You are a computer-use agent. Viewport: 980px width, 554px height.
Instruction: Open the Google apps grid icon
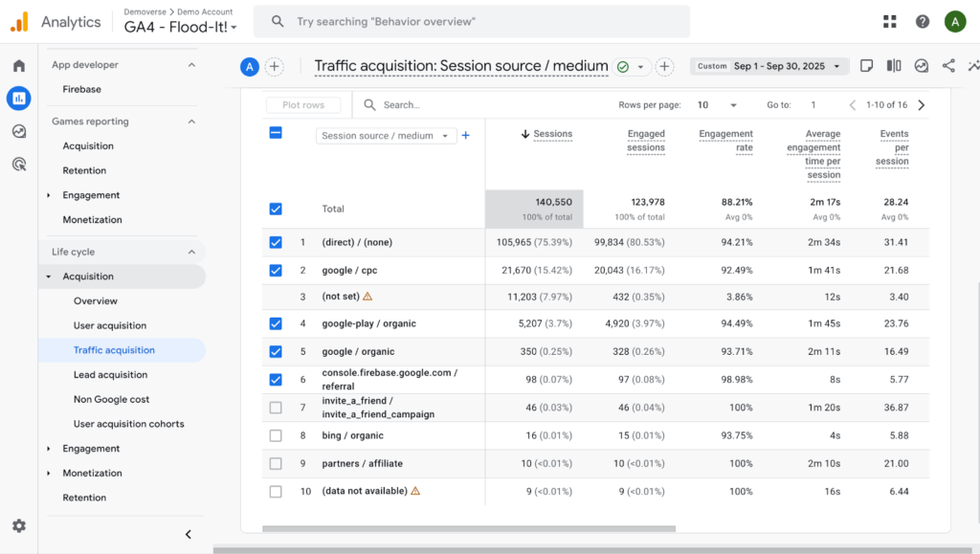point(890,21)
